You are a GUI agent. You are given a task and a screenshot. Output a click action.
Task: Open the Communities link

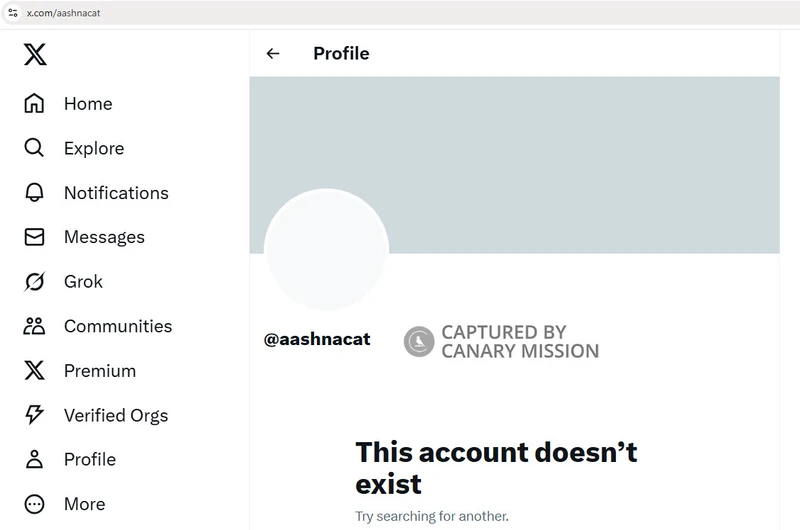(x=118, y=326)
